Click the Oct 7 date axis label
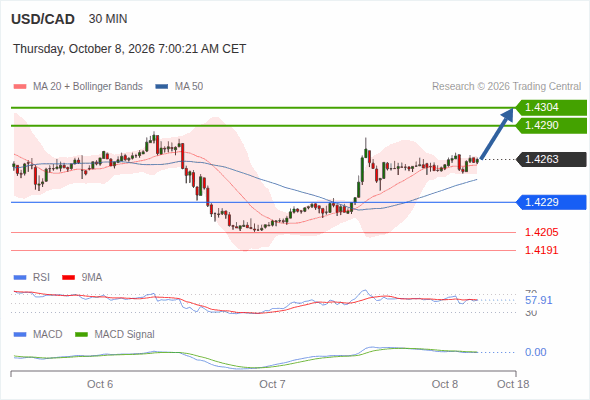Viewport: 590px width, 400px height. point(272,384)
